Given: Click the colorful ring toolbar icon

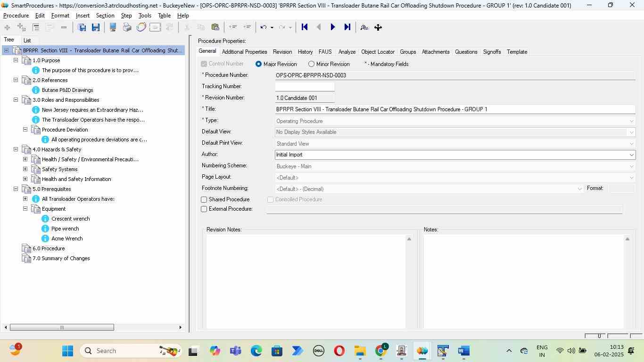Looking at the screenshot, I should pos(141,27).
